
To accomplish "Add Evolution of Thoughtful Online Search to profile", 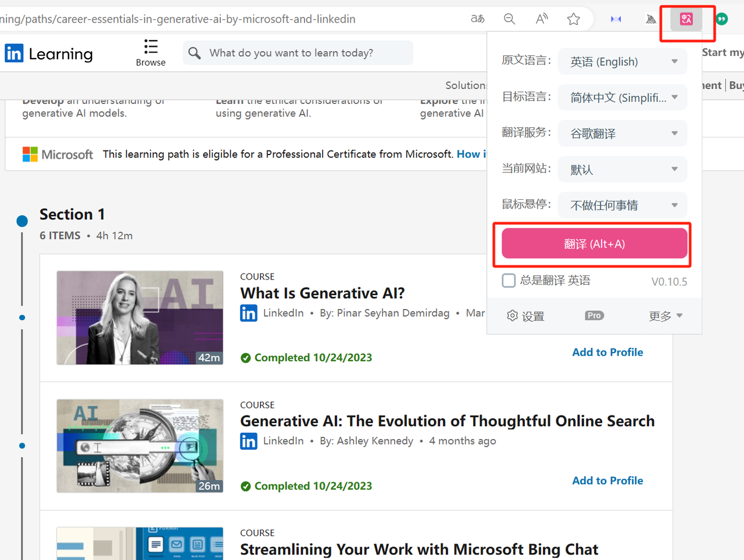I will point(607,480).
